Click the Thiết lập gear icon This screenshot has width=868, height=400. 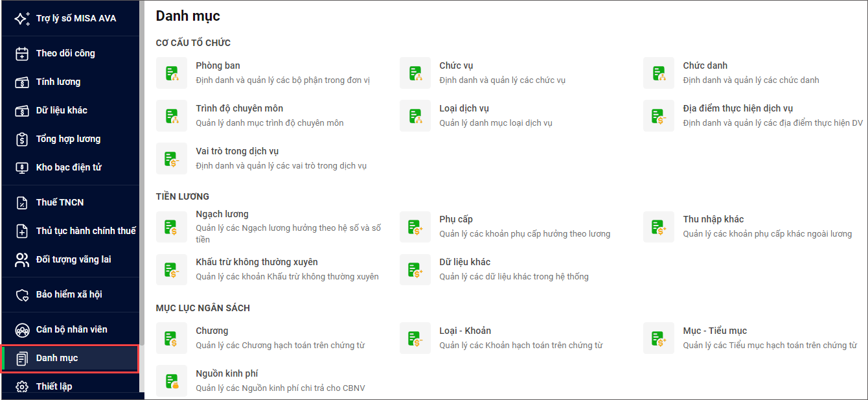pos(22,387)
